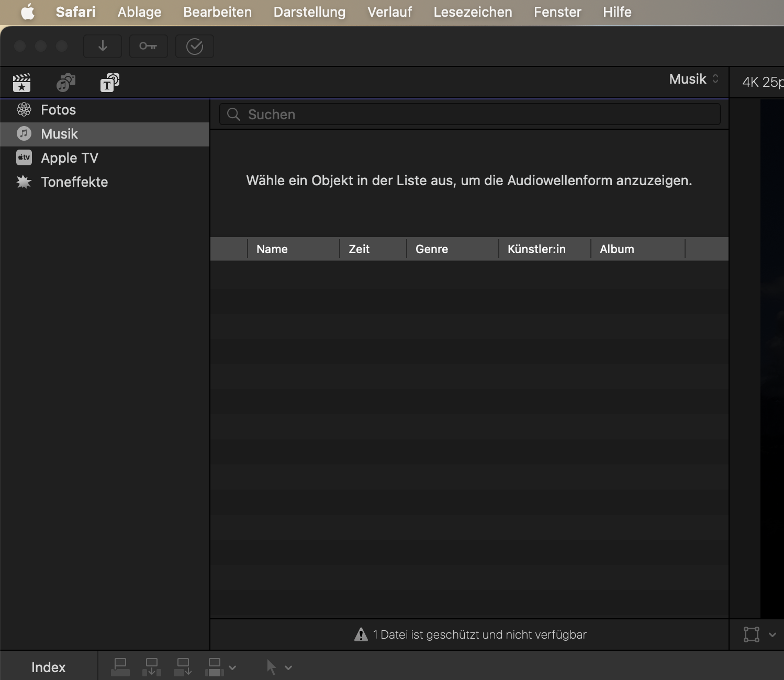This screenshot has height=680, width=784.
Task: Select Toneffekte in the sidebar
Action: 74,182
